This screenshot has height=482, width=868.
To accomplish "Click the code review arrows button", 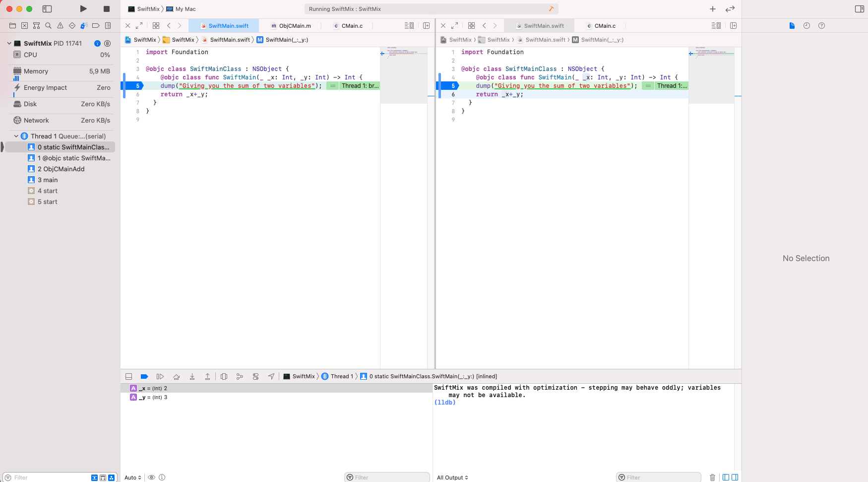I will point(730,9).
